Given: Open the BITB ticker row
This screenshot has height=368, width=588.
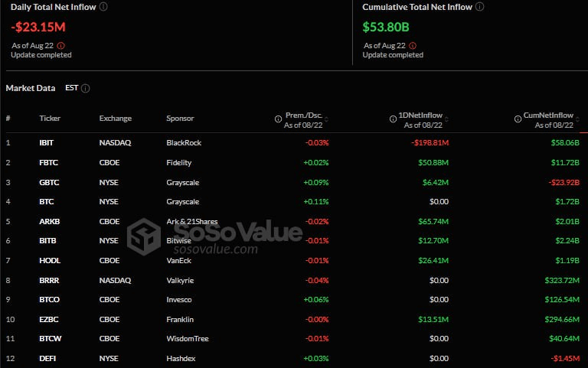Looking at the screenshot, I should tap(292, 240).
